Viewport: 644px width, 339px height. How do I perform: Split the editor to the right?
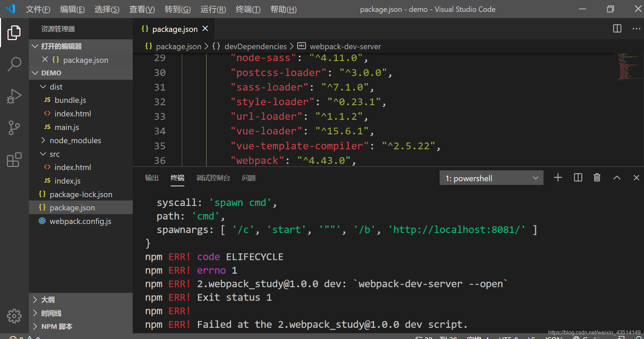(617, 29)
